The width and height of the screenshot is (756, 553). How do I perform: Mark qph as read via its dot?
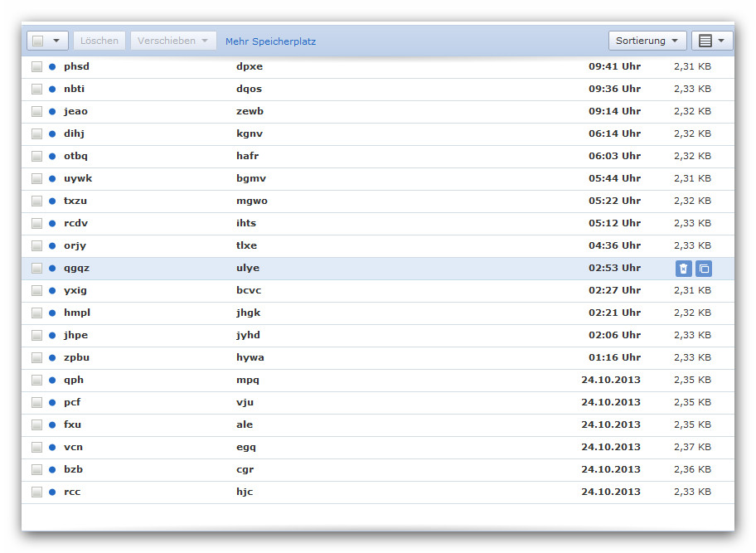pos(52,380)
